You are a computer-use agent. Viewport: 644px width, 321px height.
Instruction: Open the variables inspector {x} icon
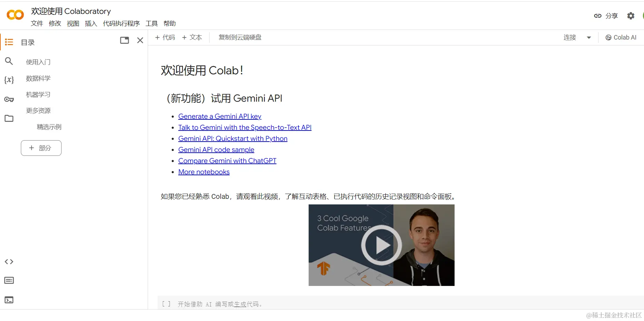pos(9,80)
